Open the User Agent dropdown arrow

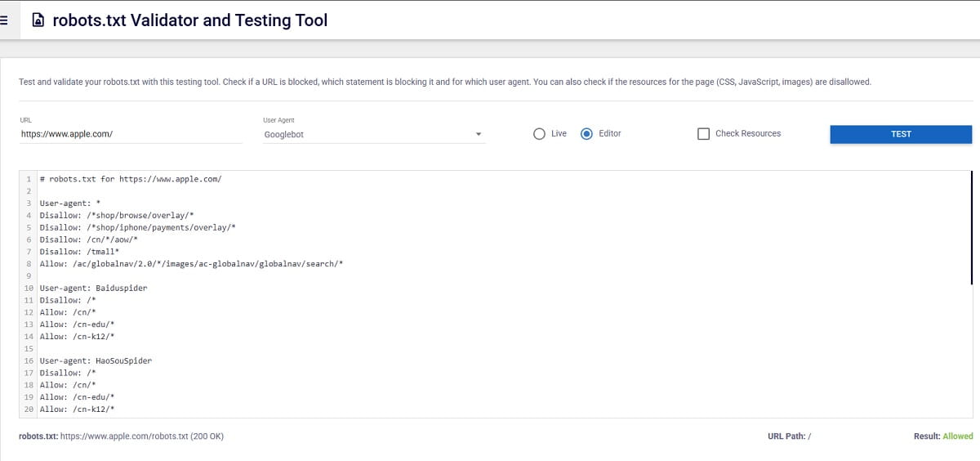tap(479, 135)
